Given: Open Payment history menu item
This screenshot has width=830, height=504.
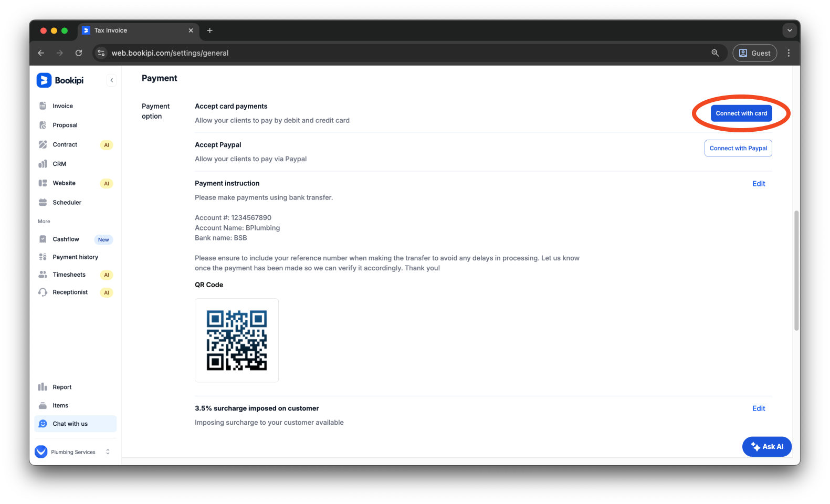Looking at the screenshot, I should coord(75,257).
